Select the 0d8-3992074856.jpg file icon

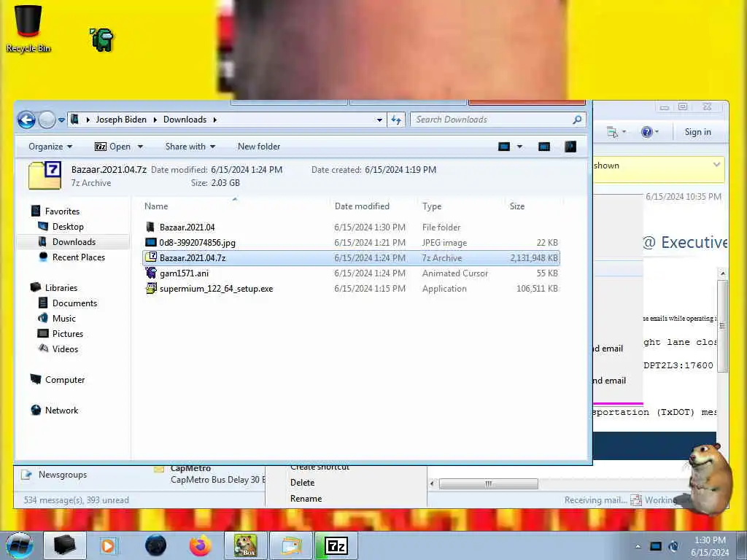tap(150, 242)
